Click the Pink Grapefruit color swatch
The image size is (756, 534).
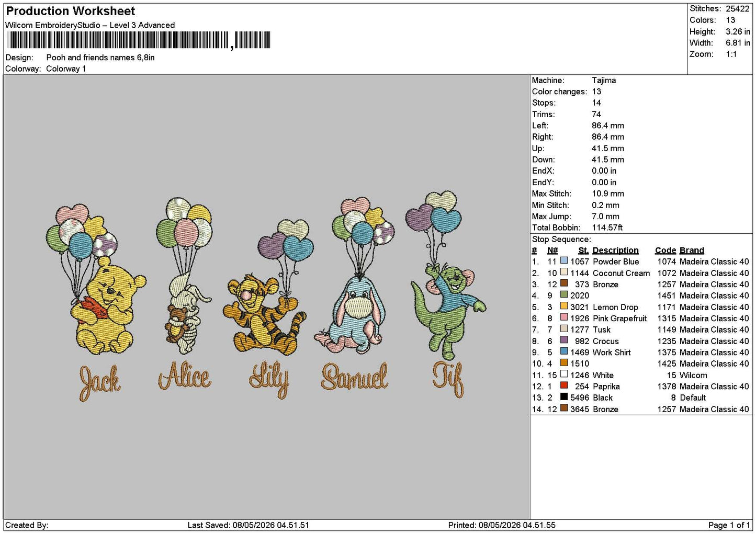pyautogui.click(x=564, y=317)
